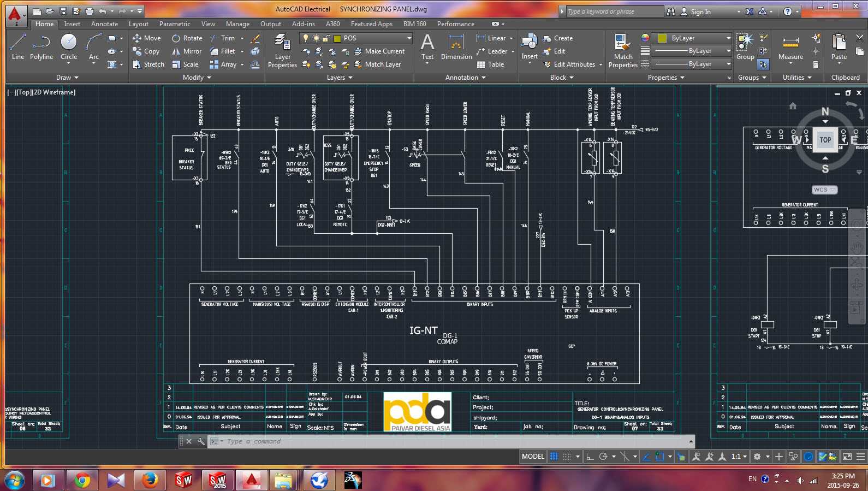Switch to the Manage tab
Screen dimensions: 868x491
237,24
